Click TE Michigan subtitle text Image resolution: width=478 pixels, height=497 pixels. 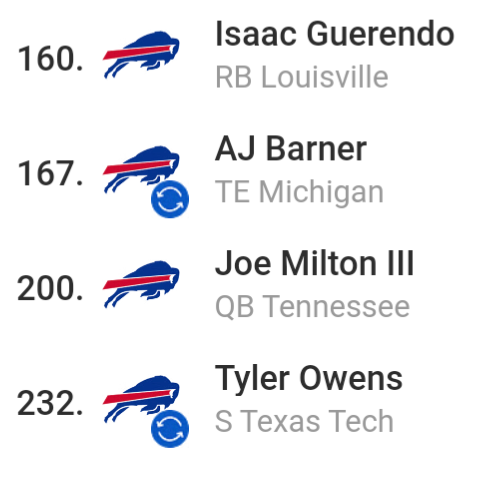point(299,192)
